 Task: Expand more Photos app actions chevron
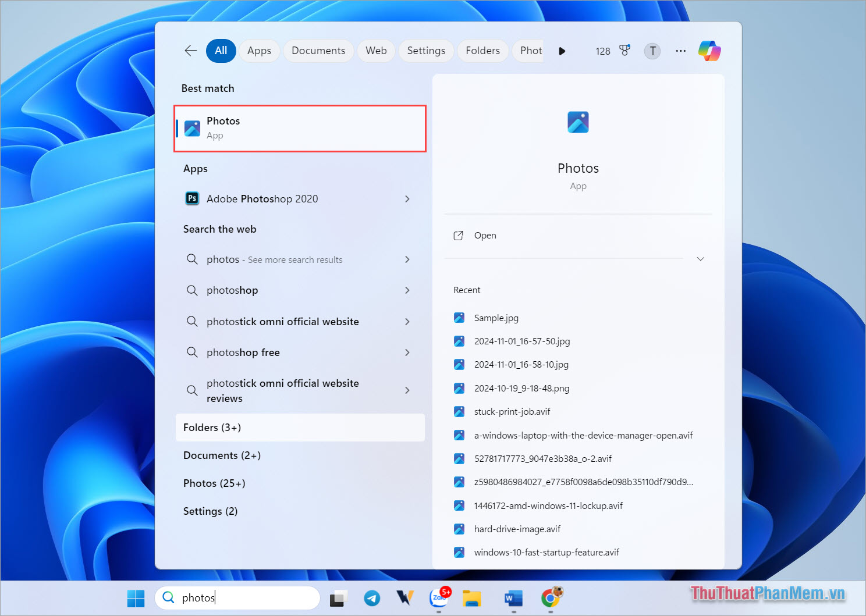click(700, 259)
